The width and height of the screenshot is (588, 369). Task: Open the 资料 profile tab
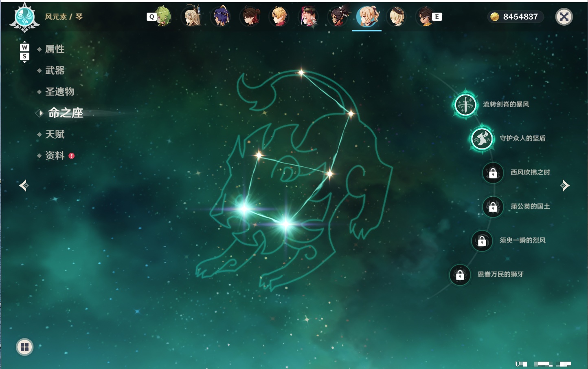point(55,155)
